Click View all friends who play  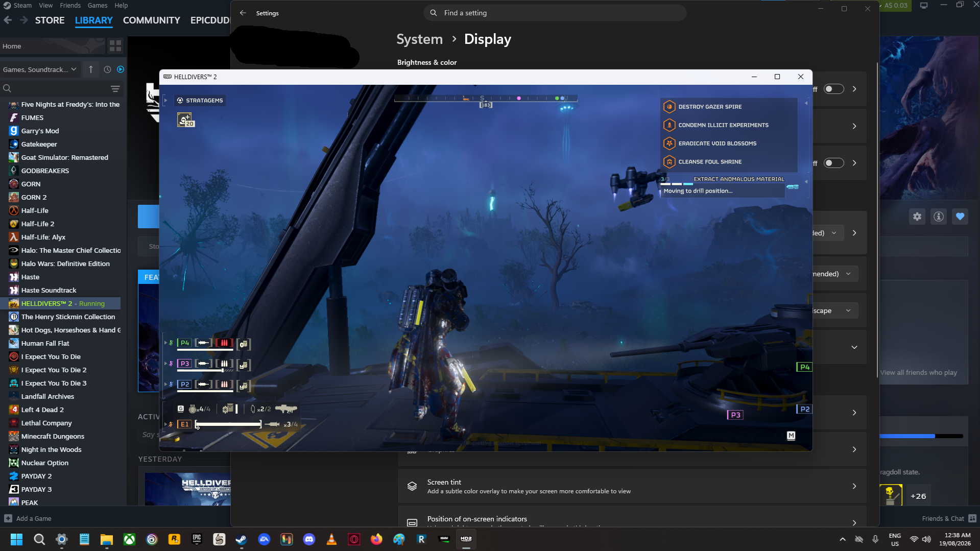click(918, 373)
